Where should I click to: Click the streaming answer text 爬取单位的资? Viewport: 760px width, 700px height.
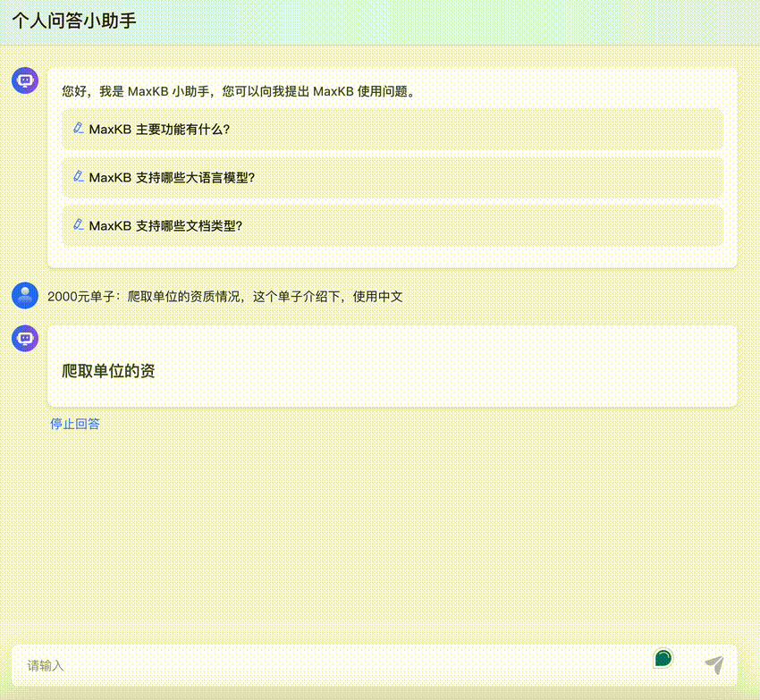[108, 371]
